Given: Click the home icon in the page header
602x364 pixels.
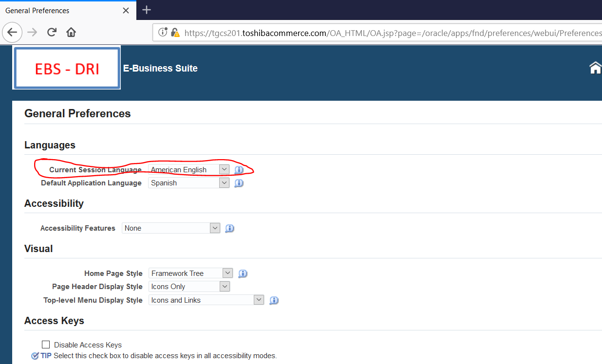Looking at the screenshot, I should [x=595, y=68].
